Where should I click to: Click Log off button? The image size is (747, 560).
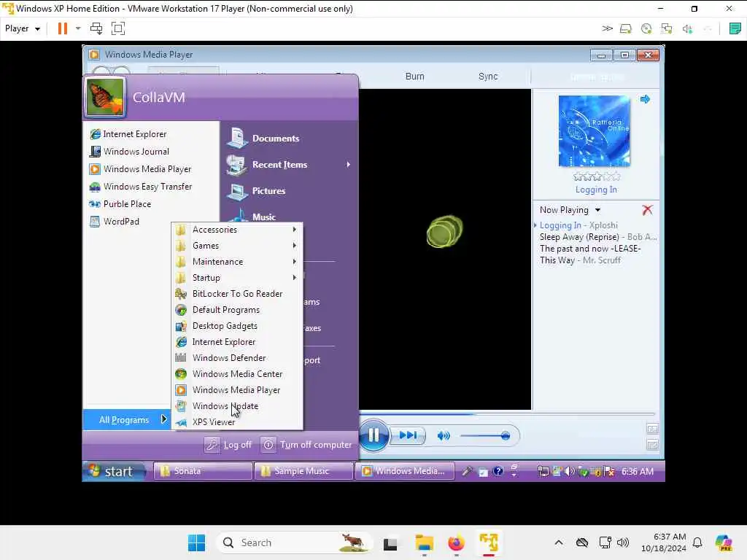(228, 445)
